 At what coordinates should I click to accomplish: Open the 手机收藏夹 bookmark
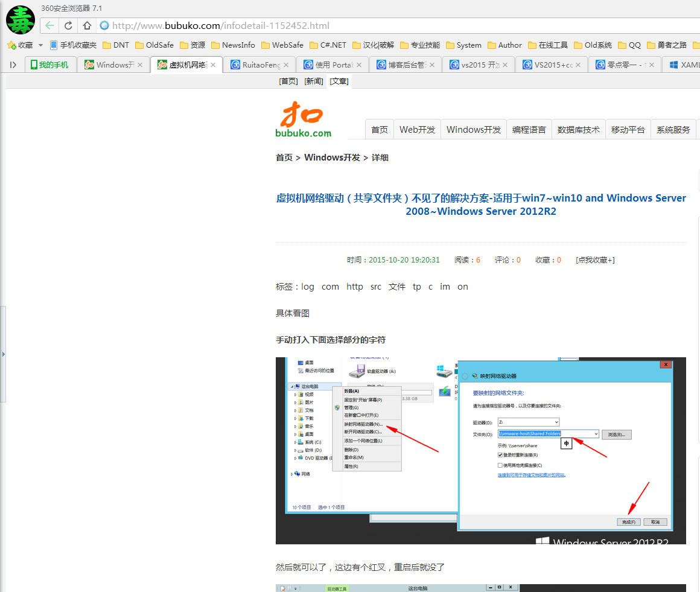tap(73, 45)
